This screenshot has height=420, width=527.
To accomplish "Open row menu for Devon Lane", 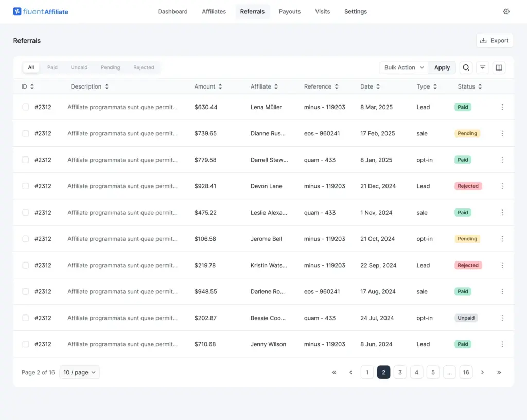I will (x=502, y=186).
